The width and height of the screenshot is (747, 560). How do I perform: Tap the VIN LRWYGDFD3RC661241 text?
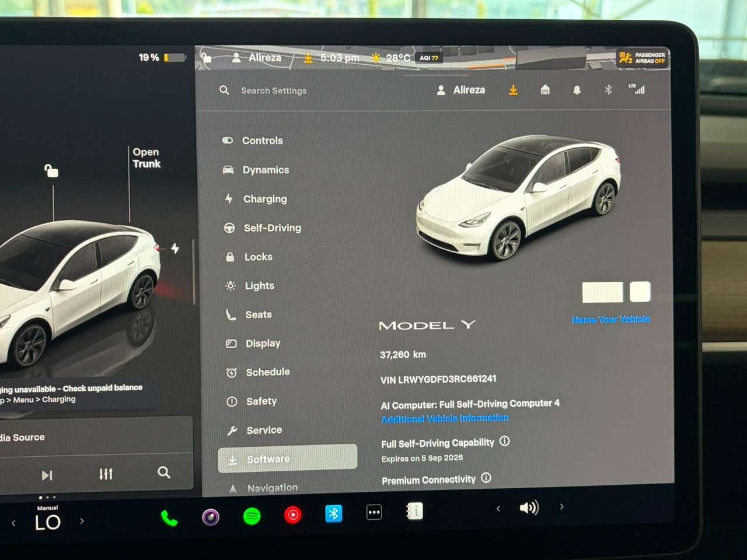point(438,379)
